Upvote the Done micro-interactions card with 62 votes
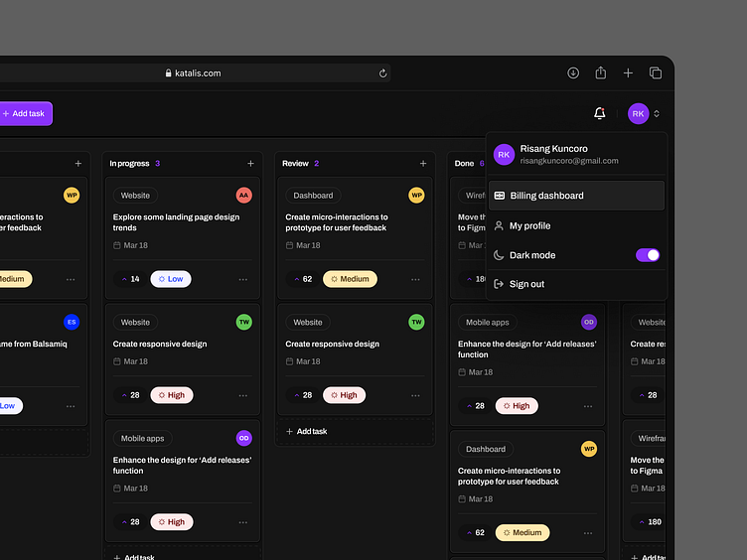Image resolution: width=747 pixels, height=560 pixels. (x=476, y=532)
